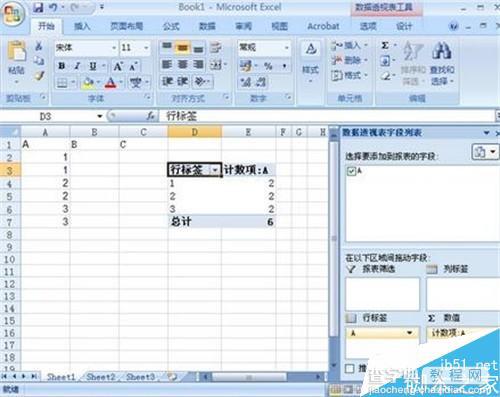This screenshot has width=500, height=397.
Task: Apply italic formatting
Action: (x=77, y=66)
